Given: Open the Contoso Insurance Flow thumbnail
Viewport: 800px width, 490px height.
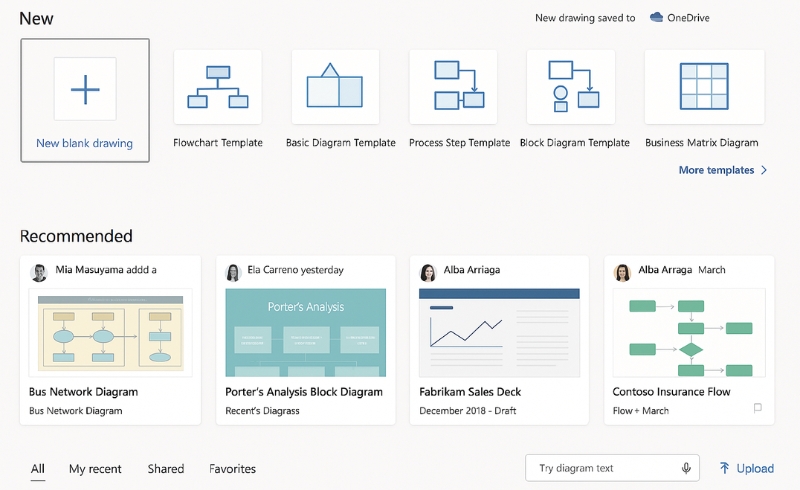Looking at the screenshot, I should 689,333.
